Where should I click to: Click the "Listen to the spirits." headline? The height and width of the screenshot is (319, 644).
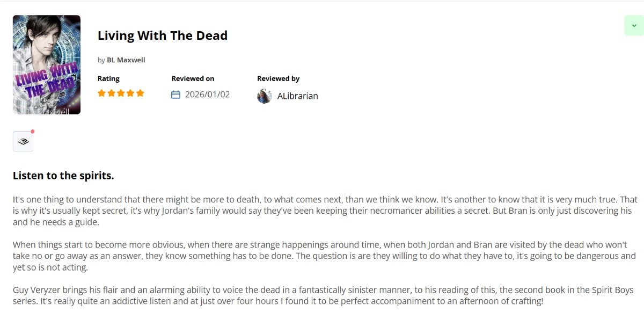click(63, 176)
